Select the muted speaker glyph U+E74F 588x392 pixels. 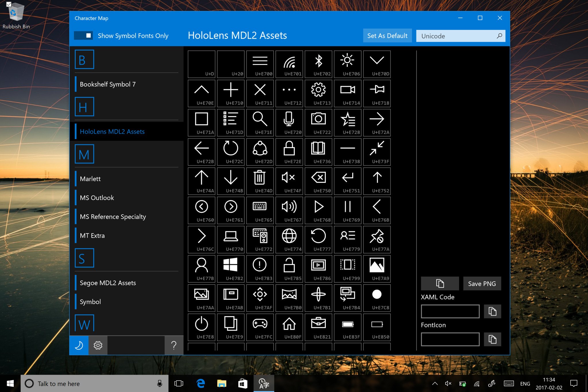[x=289, y=181]
